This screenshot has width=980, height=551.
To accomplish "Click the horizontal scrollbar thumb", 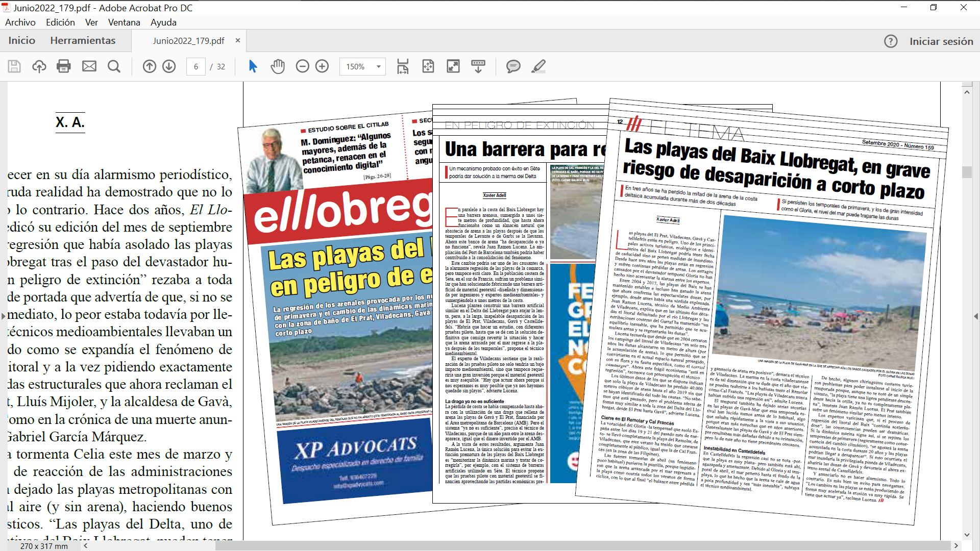I will pyautogui.click(x=583, y=545).
